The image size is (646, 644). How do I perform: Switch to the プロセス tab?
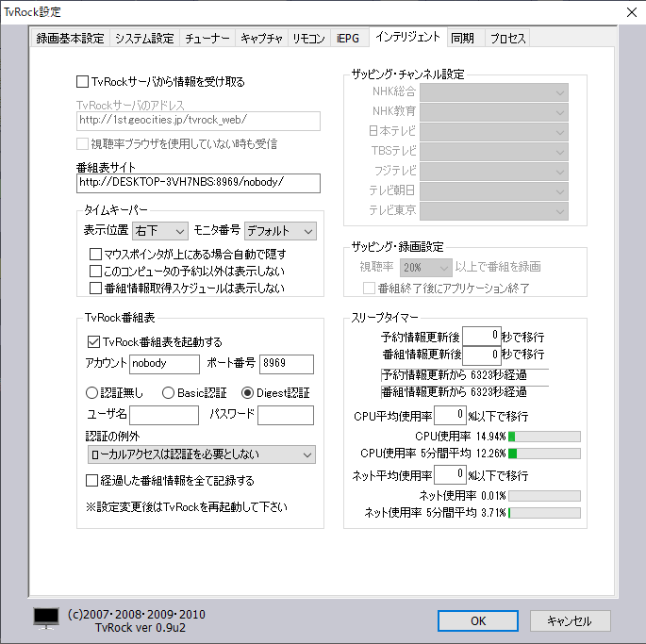pyautogui.click(x=507, y=39)
